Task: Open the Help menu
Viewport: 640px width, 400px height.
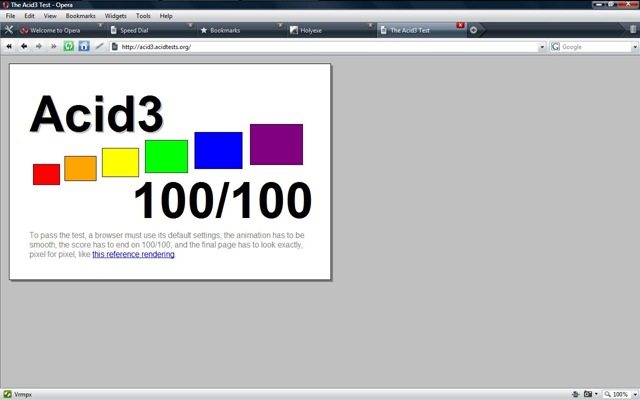Action: 166,16
